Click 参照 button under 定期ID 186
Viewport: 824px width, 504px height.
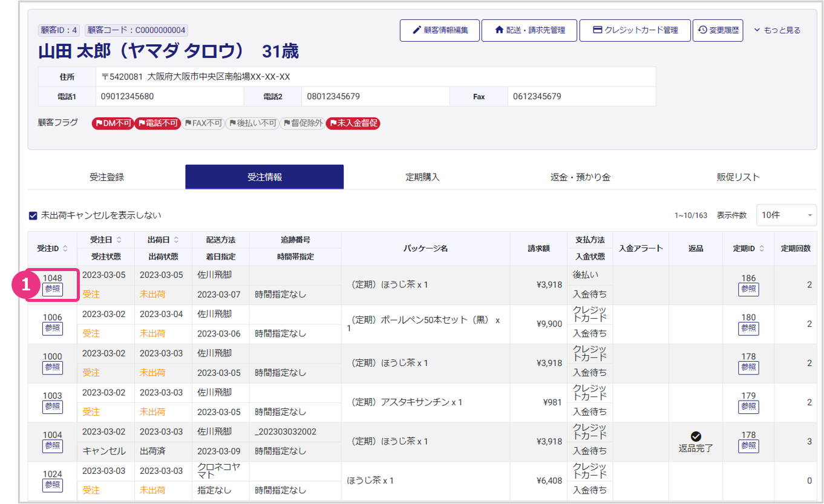(x=748, y=289)
